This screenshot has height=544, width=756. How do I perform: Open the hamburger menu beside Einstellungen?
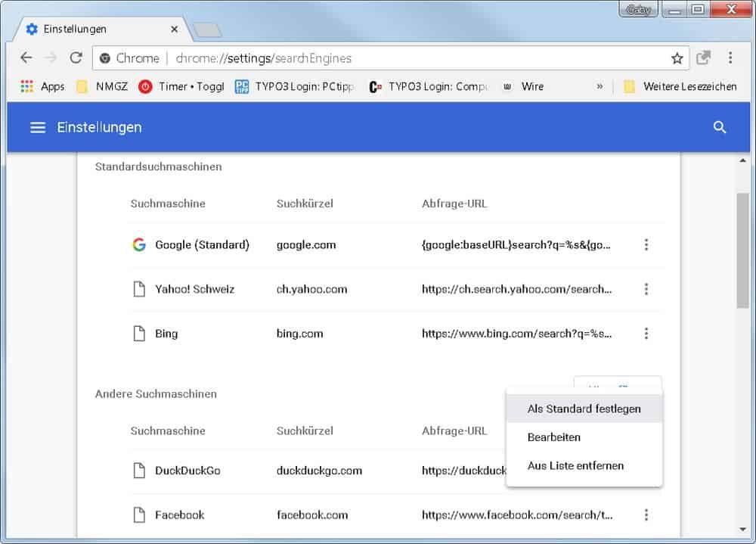(x=38, y=127)
